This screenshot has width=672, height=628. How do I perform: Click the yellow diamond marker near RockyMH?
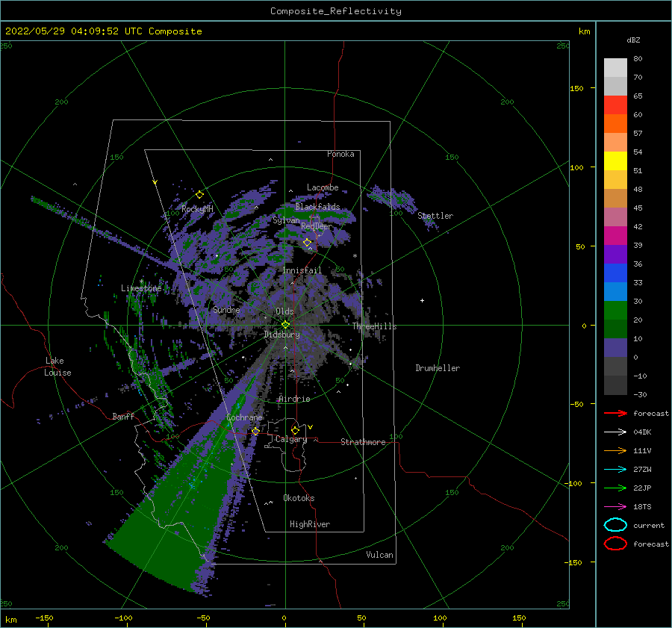tap(199, 195)
